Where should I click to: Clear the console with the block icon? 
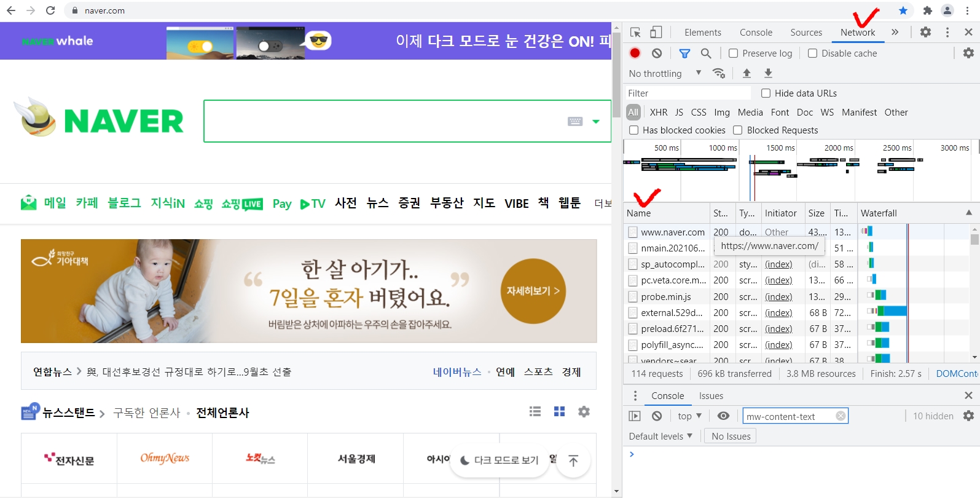click(x=657, y=416)
